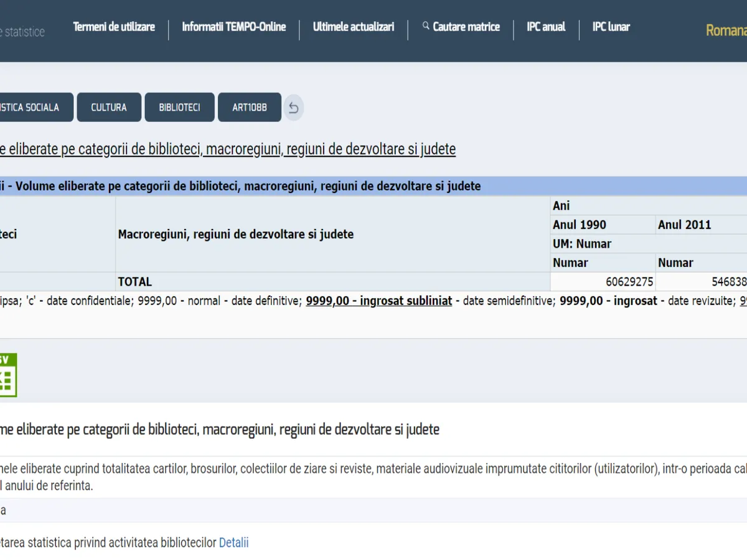The image size is (747, 560).
Task: Open the Detalii link
Action: 233,543
